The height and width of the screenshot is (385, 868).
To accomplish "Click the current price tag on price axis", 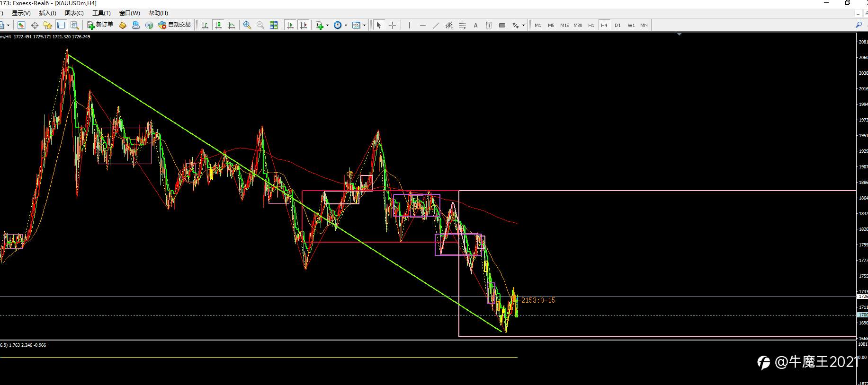I will [863, 296].
